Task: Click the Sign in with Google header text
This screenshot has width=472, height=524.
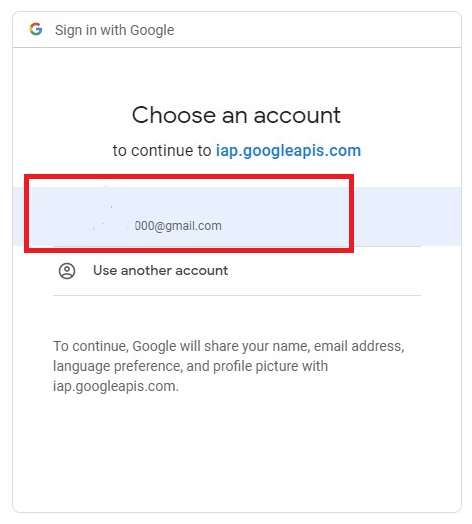Action: [x=115, y=30]
